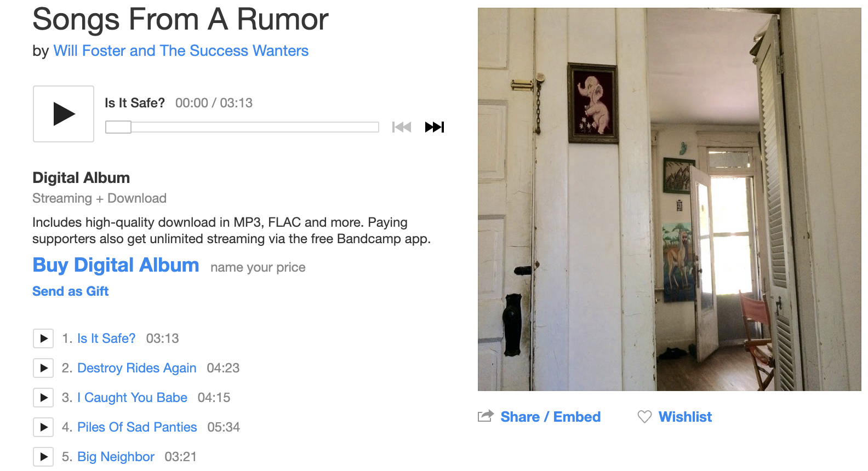Skip to next track icon
Screen dimensions: 868x471
click(x=435, y=127)
